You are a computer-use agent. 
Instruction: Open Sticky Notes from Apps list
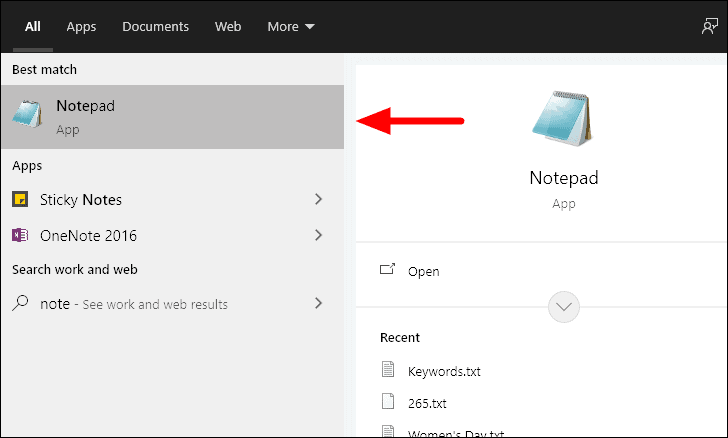point(172,199)
